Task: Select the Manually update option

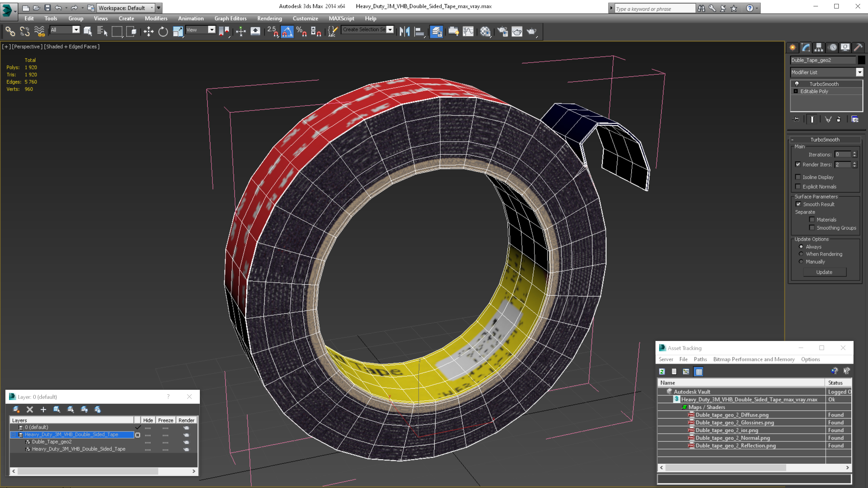Action: click(801, 261)
